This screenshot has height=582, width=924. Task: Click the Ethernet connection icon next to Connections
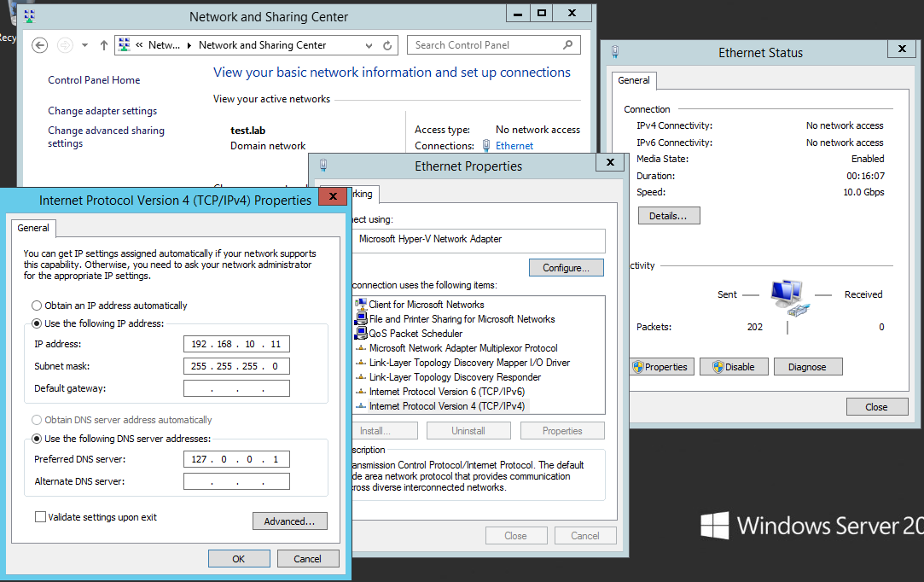[x=486, y=145]
